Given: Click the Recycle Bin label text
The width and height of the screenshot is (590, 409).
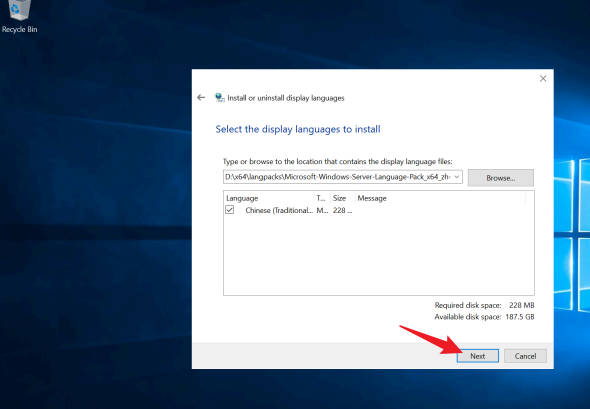Looking at the screenshot, I should (19, 29).
